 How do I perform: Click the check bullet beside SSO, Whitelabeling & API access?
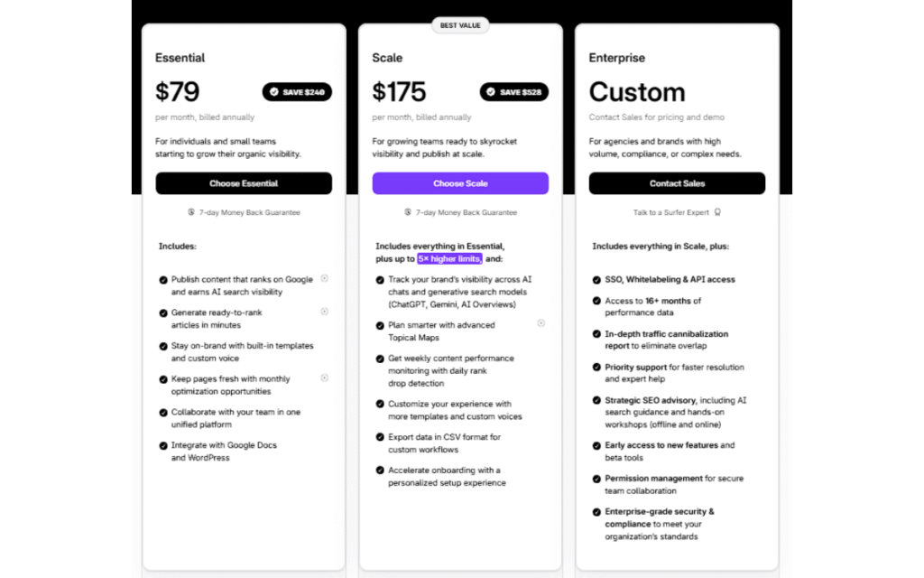[596, 280]
